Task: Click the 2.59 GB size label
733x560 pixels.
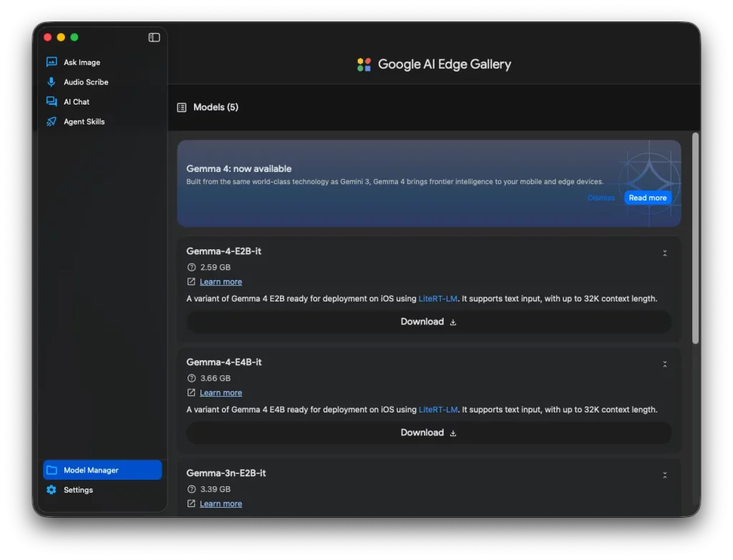Action: point(215,267)
